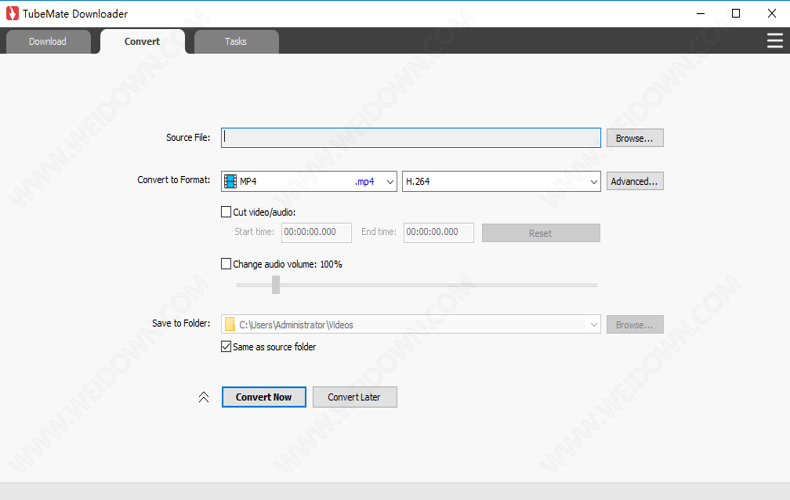Collapse options with the double-chevron icon

[x=204, y=397]
